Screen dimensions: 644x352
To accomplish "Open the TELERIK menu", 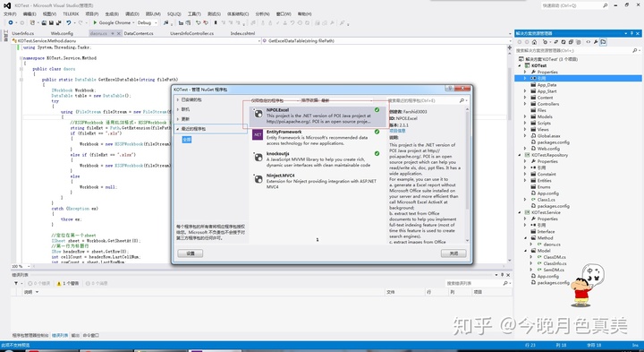I will [72, 14].
